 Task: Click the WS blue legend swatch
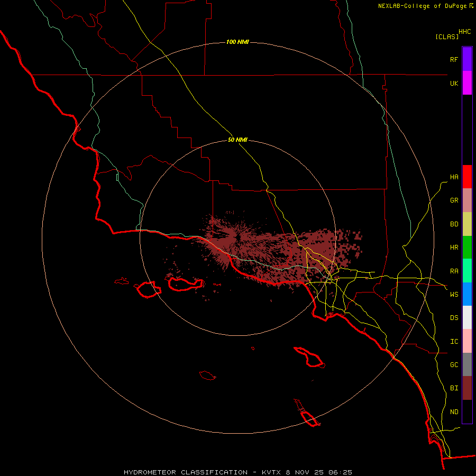tap(467, 294)
